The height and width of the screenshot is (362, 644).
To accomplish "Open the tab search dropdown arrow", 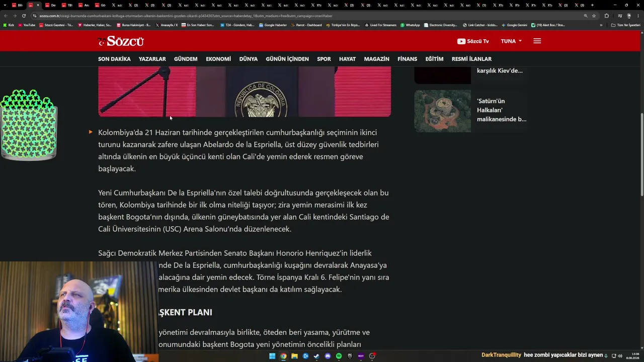I will (5, 5).
